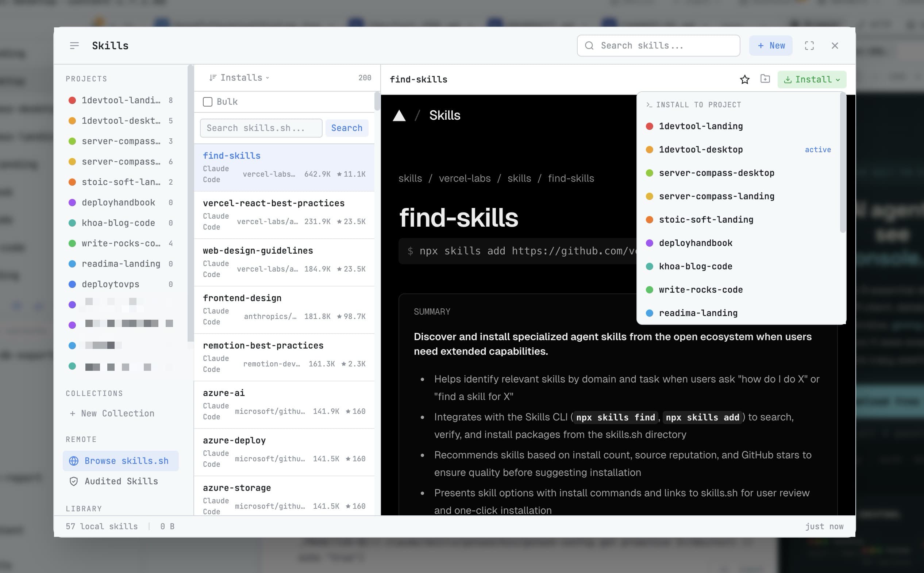
Task: Star the find-skills skill
Action: 744,79
